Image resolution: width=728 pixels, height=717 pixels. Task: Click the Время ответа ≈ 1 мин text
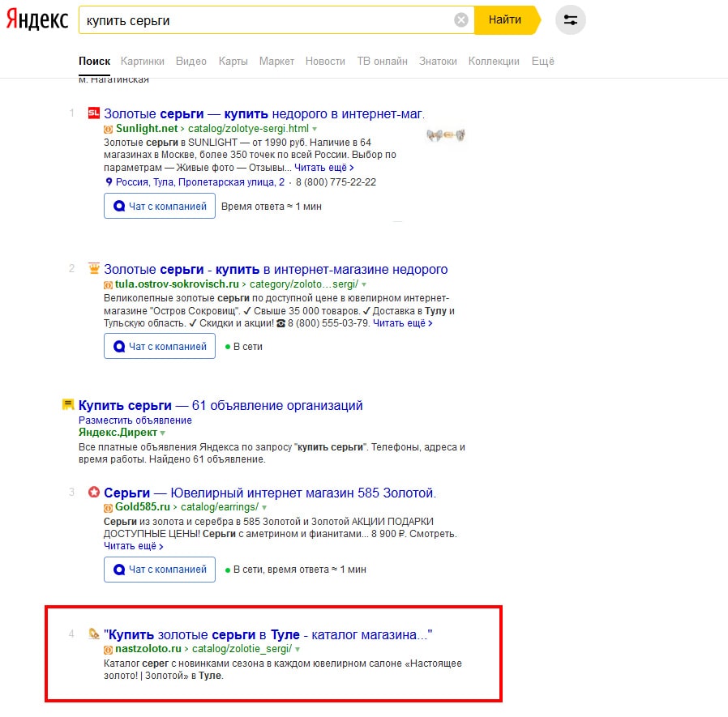(x=272, y=206)
